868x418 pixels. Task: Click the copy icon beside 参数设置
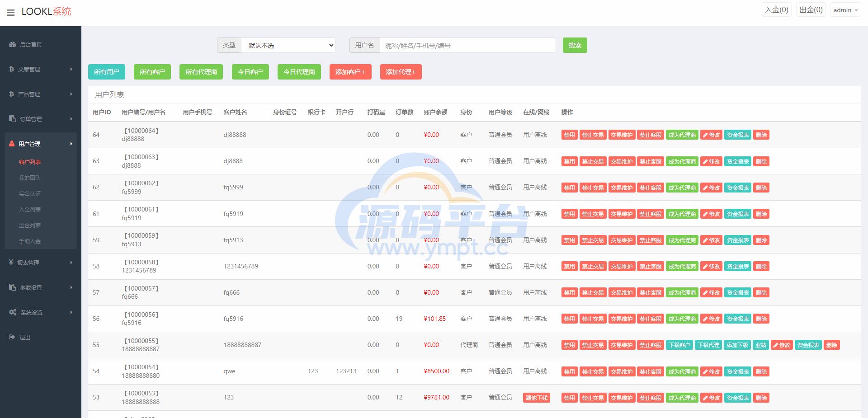(13, 287)
